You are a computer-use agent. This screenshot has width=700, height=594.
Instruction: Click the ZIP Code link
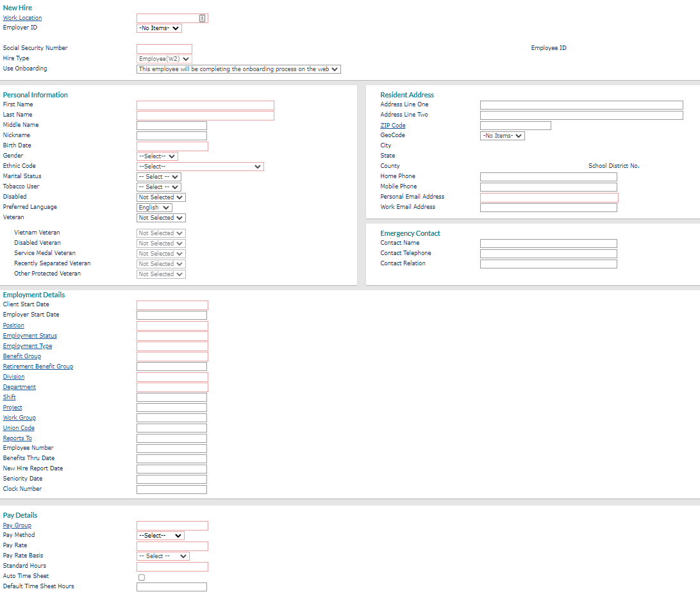coord(394,125)
